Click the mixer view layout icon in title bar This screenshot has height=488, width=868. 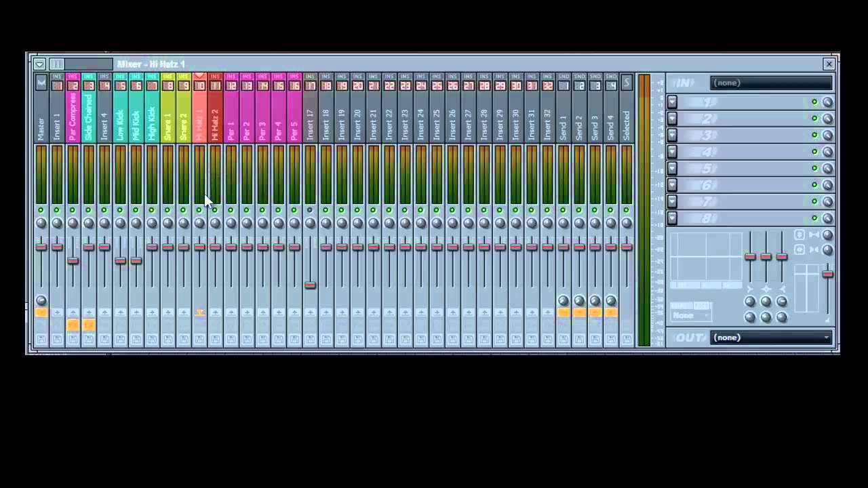coord(56,64)
